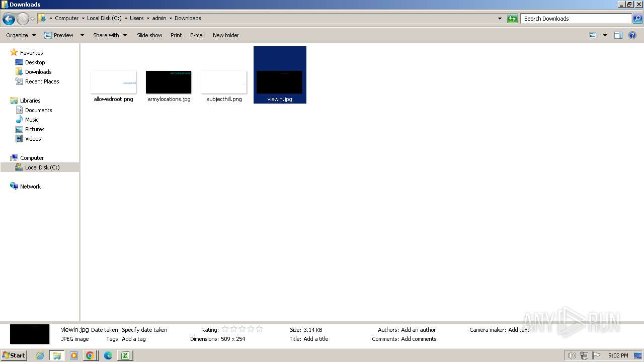This screenshot has width=644, height=362.
Task: Open the Music library
Action: click(x=32, y=120)
